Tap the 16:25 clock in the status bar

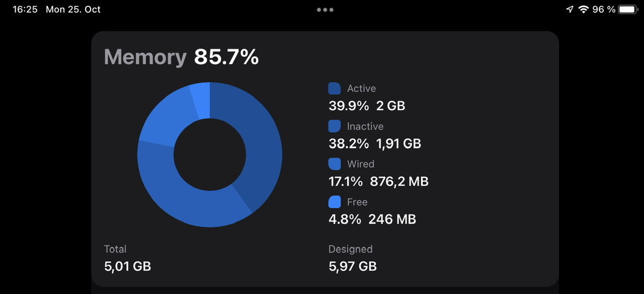pos(25,10)
